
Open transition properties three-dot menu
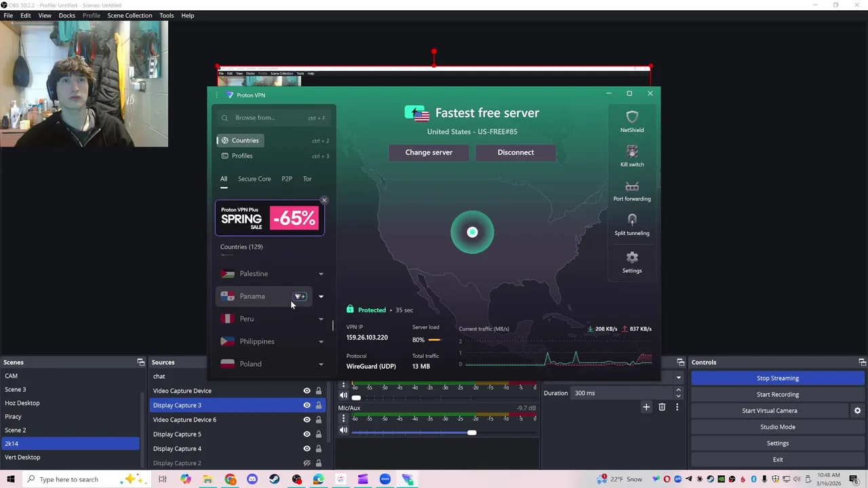click(677, 407)
